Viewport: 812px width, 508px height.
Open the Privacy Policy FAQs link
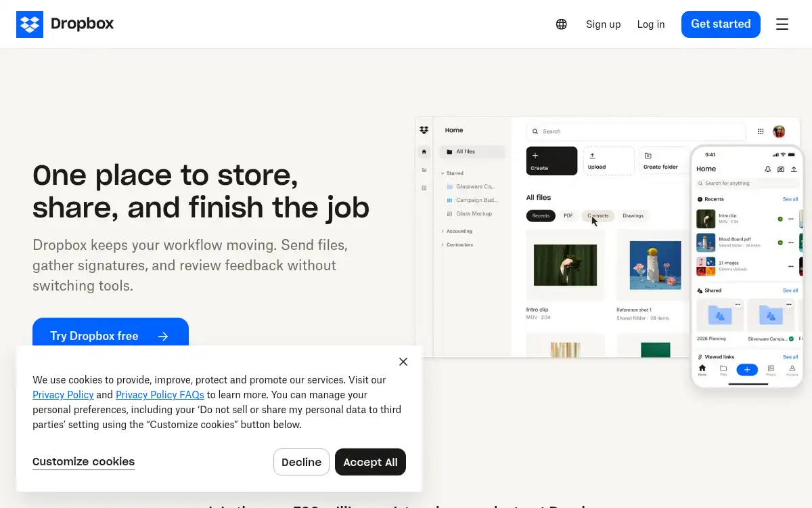coord(160,395)
